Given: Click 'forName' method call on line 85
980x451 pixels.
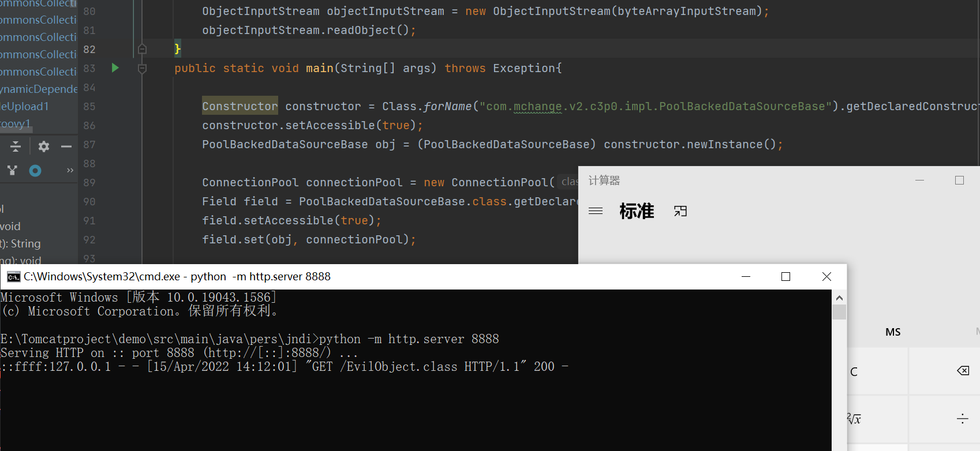Looking at the screenshot, I should point(448,106).
